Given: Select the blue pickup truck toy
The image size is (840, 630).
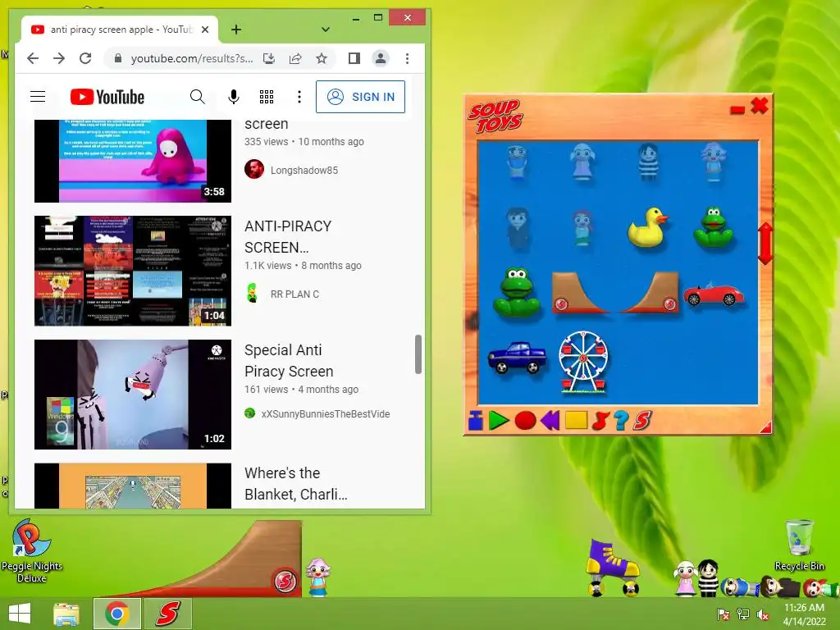Looking at the screenshot, I should click(x=518, y=358).
